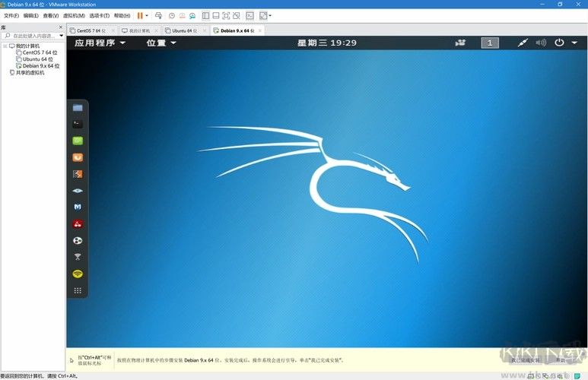The image size is (588, 380).
Task: Pause the virtual machine with the orange button
Action: pyautogui.click(x=140, y=16)
